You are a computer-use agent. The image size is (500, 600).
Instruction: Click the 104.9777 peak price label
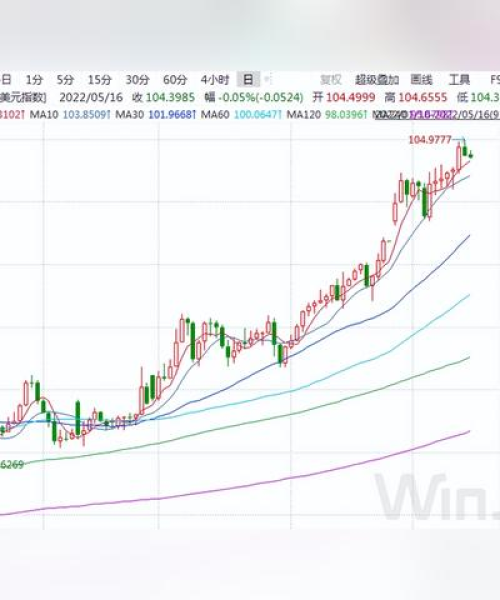click(430, 140)
